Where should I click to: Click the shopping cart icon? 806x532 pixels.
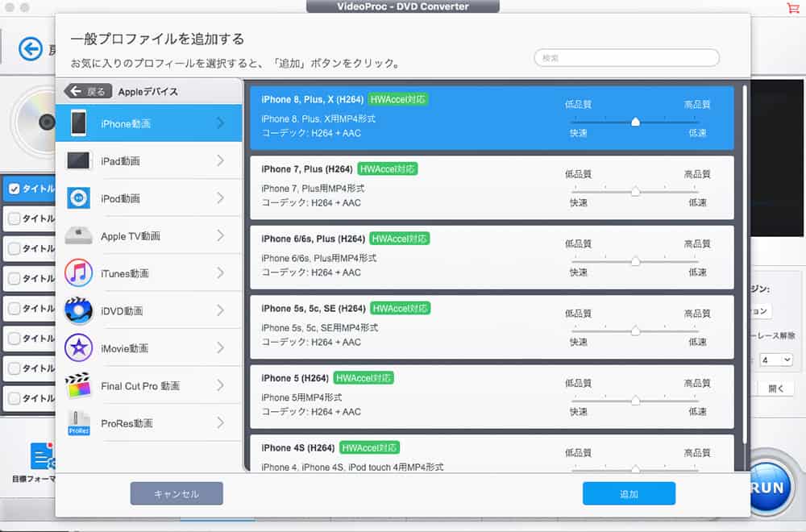[x=793, y=8]
